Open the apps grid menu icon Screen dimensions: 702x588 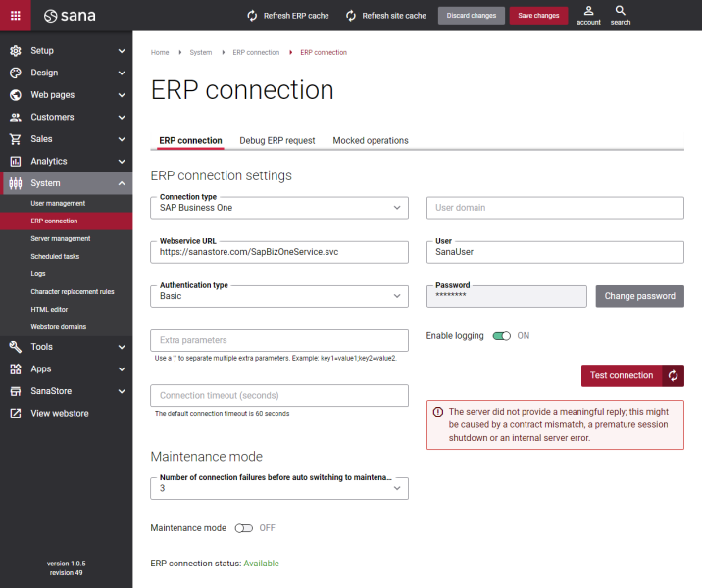16,16
